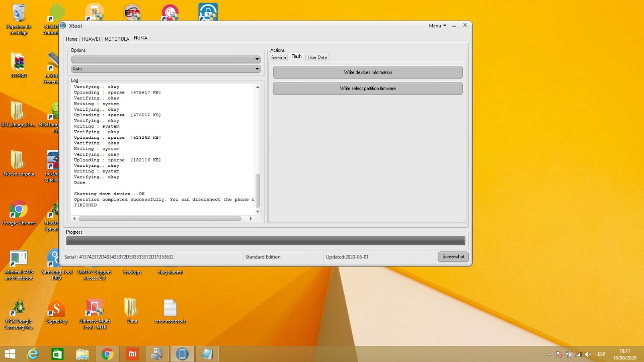Viewport: 644px width, 362px height.
Task: Click the log scroll left arrow
Action: pos(74,218)
